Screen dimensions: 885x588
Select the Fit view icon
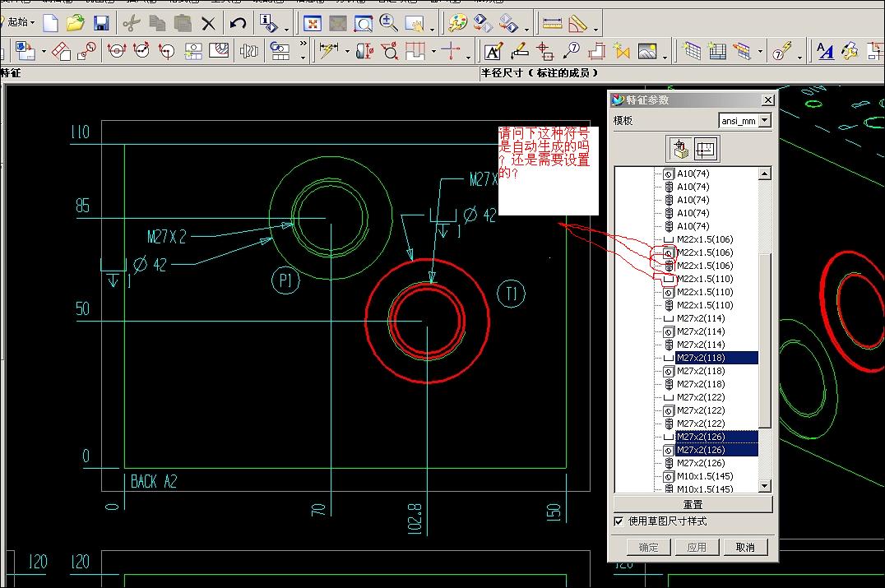tap(312, 23)
